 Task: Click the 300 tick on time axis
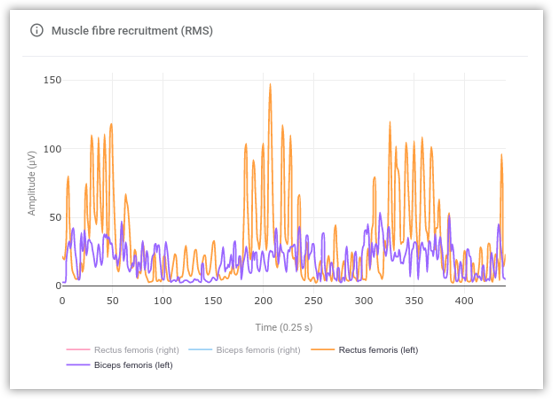pos(364,301)
